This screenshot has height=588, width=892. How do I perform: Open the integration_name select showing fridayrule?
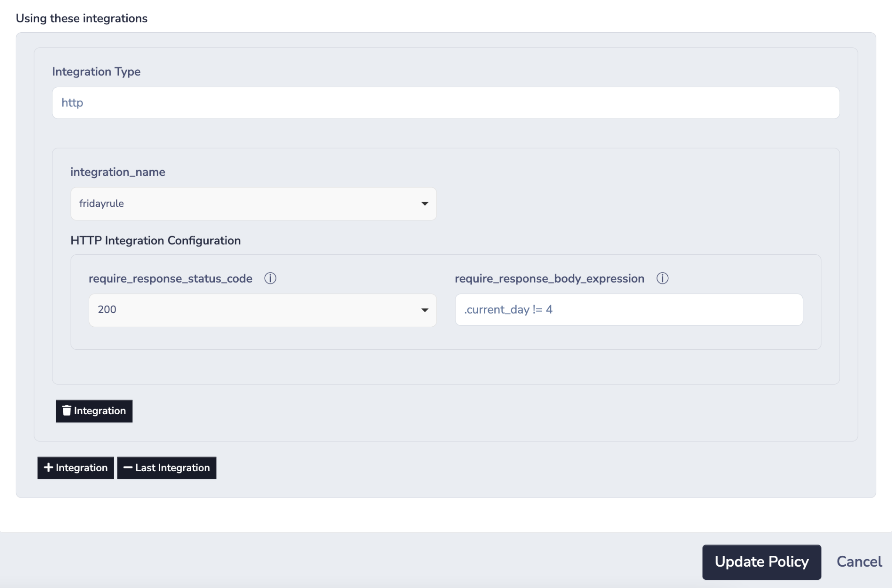coord(253,203)
